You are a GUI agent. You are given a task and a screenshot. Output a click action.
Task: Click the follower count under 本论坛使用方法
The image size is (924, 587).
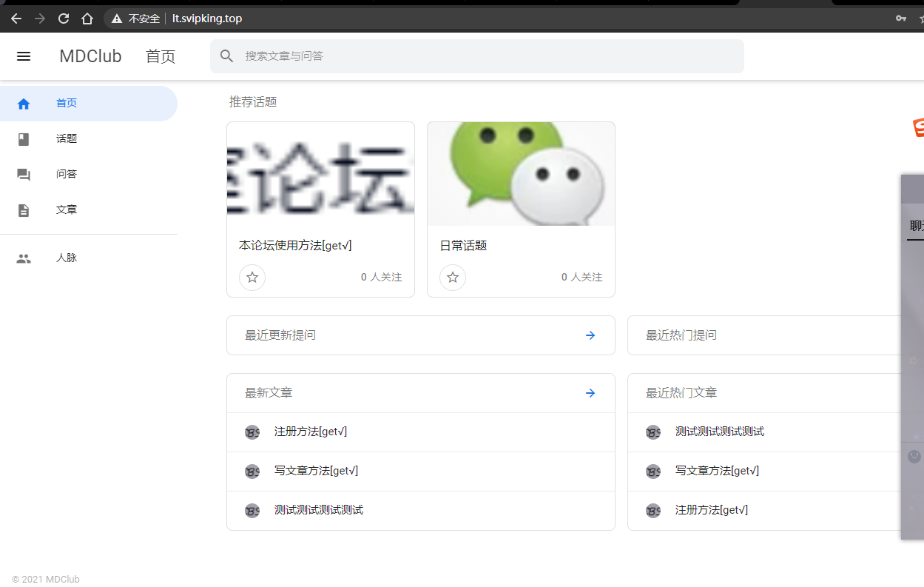pos(382,278)
